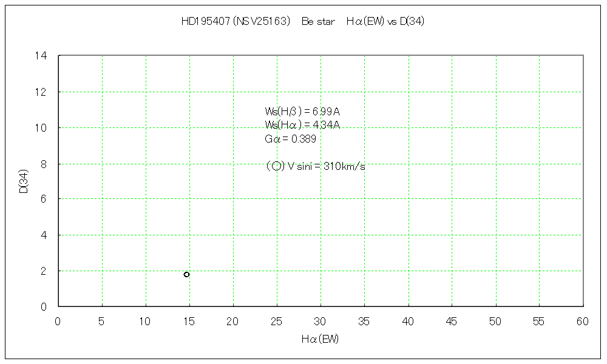The width and height of the screenshot is (607, 364).
Task: Click the D(34) vertical axis title
Action: pos(23,181)
